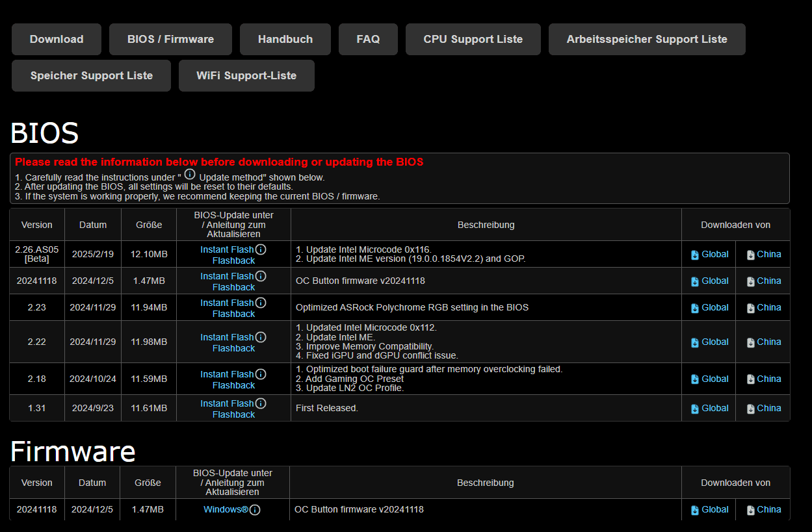Click China download icon for BIOS 2.22
Image resolution: width=812 pixels, height=532 pixels.
(751, 342)
